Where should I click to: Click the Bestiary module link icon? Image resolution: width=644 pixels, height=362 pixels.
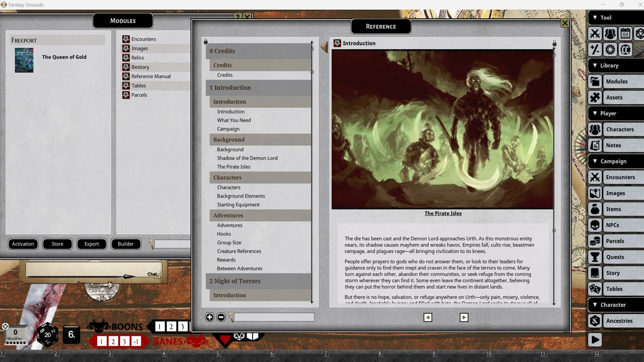pyautogui.click(x=126, y=67)
